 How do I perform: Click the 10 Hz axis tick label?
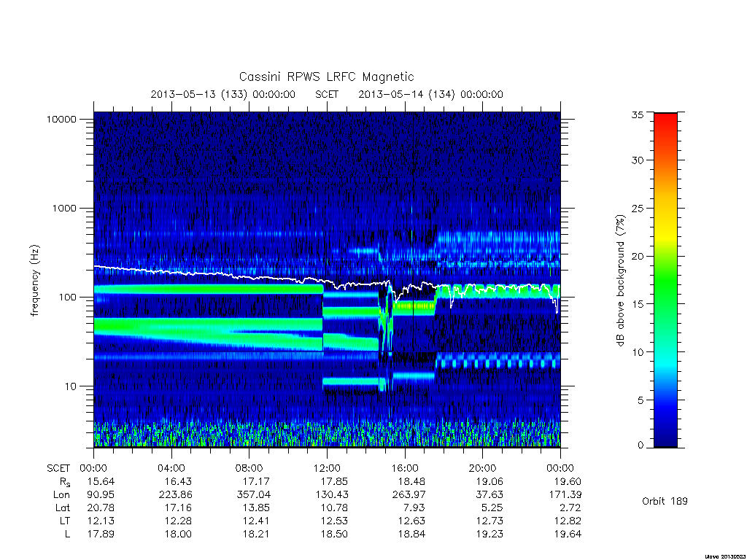(x=71, y=386)
